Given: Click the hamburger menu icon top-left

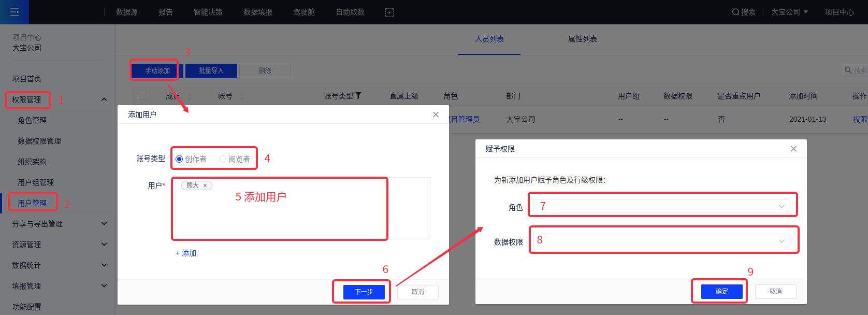Looking at the screenshot, I should click(x=15, y=12).
